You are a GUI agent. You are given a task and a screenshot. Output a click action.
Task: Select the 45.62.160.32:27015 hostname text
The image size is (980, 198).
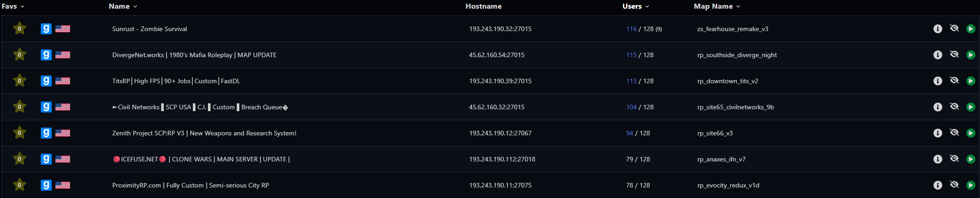point(496,107)
